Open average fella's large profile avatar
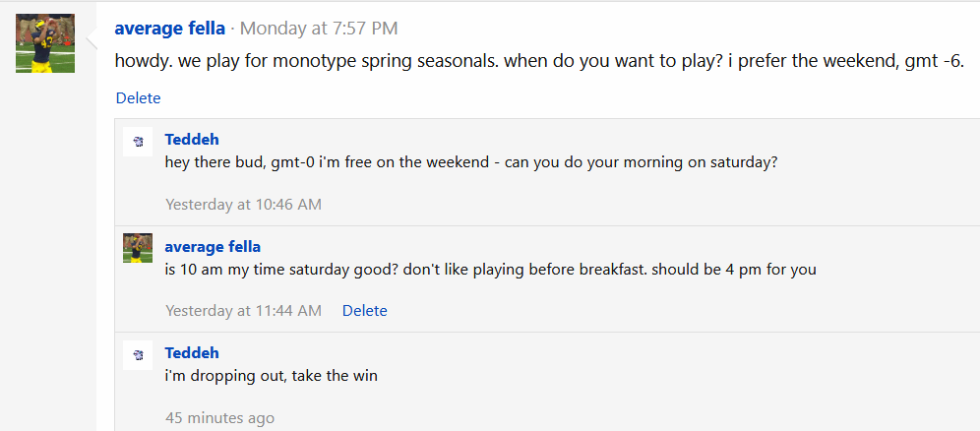Screen dimensions: 980x431 pyautogui.click(x=45, y=43)
